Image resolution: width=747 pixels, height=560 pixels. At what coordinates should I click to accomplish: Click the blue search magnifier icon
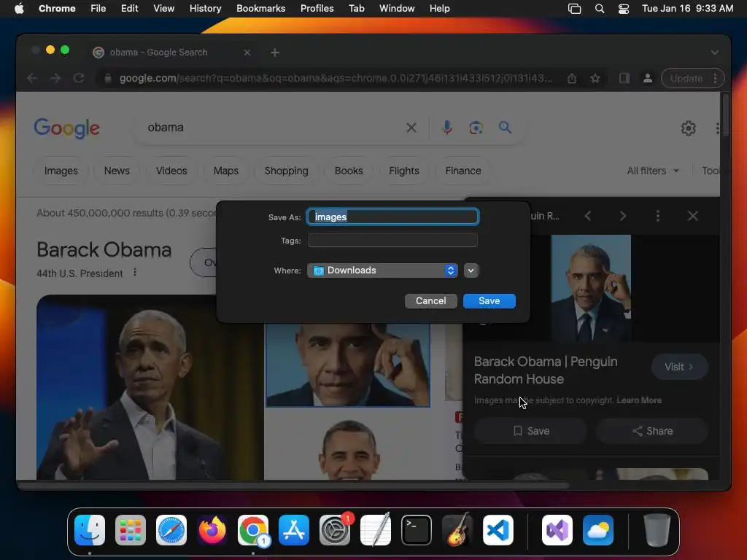[505, 127]
